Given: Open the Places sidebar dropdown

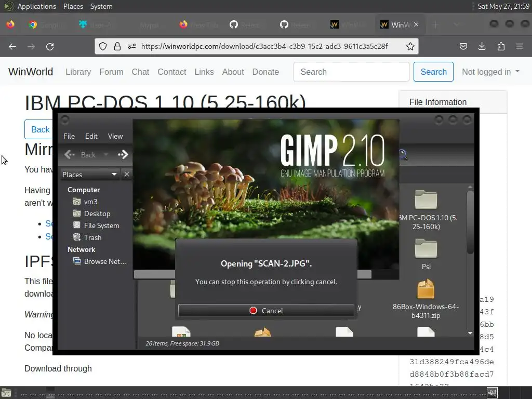Looking at the screenshot, I should (x=89, y=175).
